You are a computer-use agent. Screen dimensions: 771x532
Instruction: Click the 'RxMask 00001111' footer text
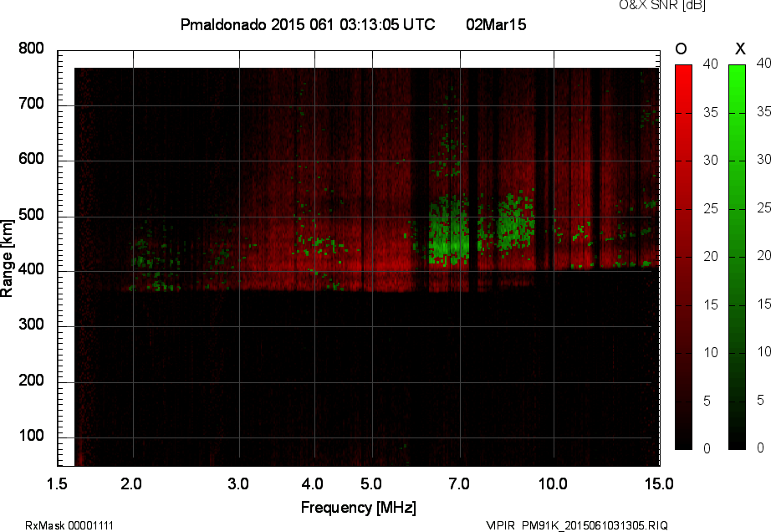click(x=69, y=525)
